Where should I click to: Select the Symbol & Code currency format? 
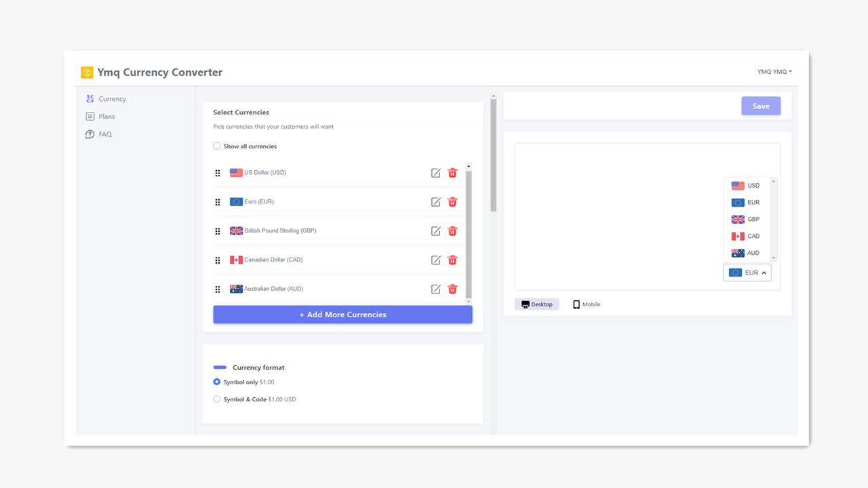point(217,399)
